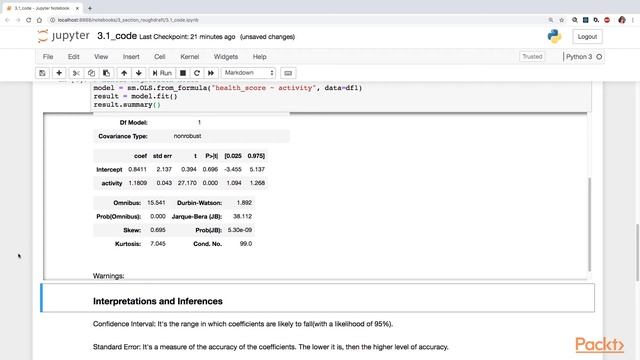Click the page vertical scrollbar
Image resolution: width=640 pixels, height=360 pixels.
[x=638, y=252]
